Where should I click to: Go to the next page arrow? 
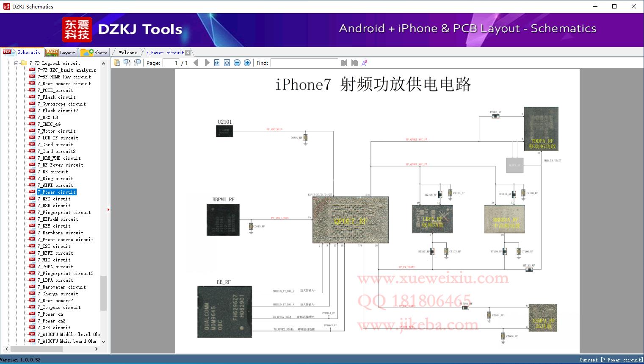207,63
